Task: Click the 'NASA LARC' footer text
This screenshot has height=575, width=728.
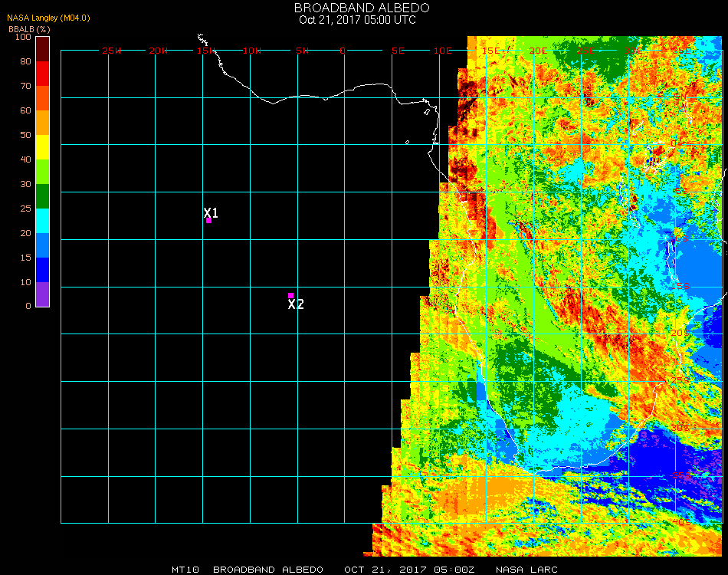Action: point(526,570)
